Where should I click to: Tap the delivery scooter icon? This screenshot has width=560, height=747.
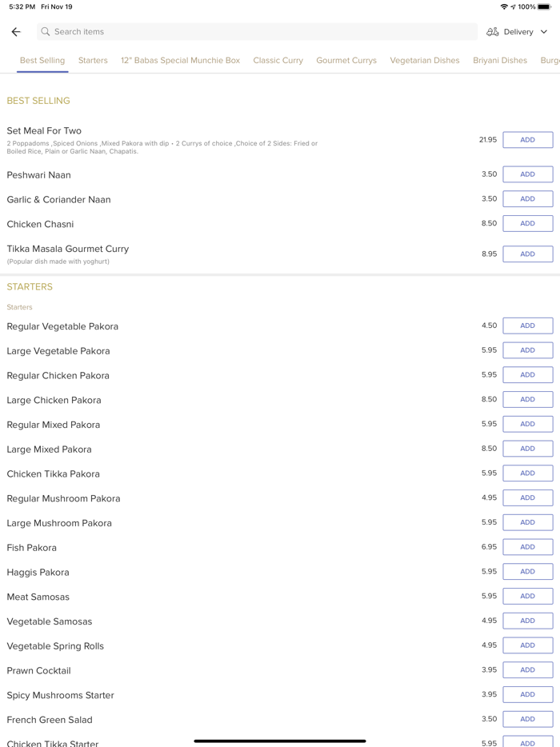(x=493, y=32)
